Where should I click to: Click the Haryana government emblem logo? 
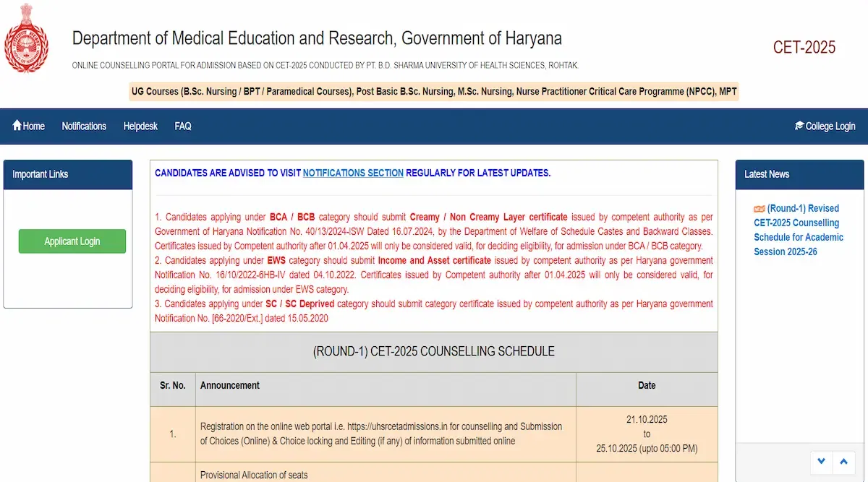27,38
